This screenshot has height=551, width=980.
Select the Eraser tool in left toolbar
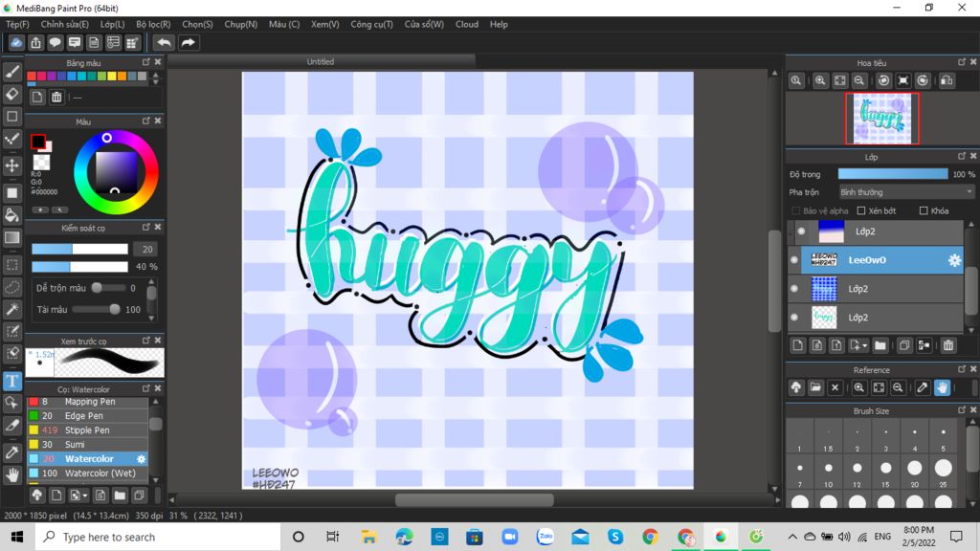(x=11, y=94)
